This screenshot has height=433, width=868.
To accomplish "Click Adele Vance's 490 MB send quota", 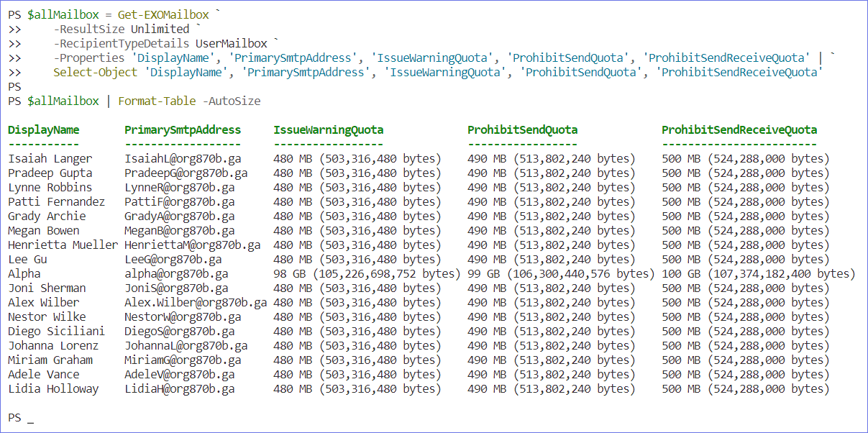I will [552, 375].
